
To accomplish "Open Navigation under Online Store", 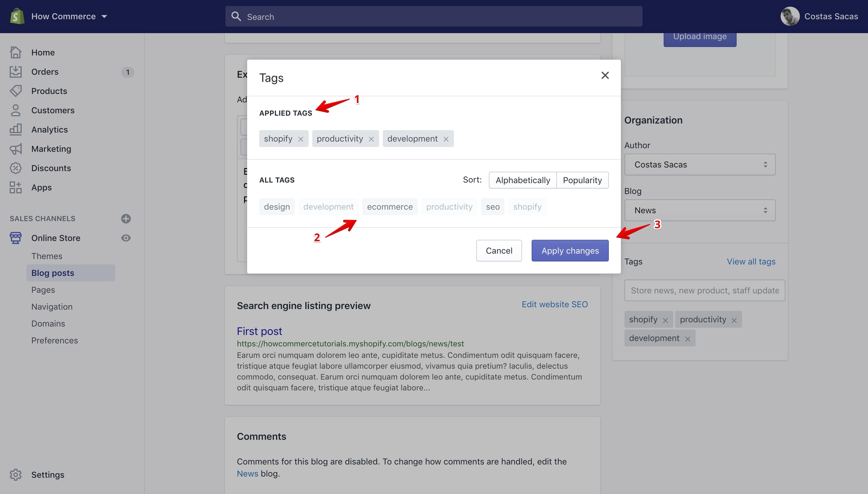I will (52, 307).
